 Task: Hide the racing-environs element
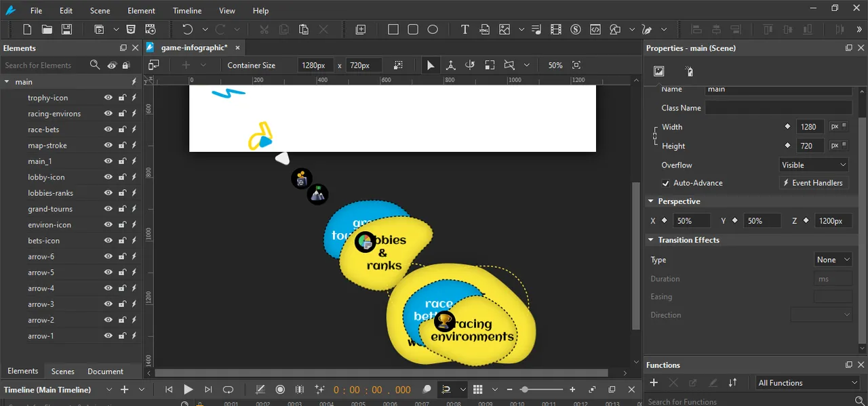(108, 114)
